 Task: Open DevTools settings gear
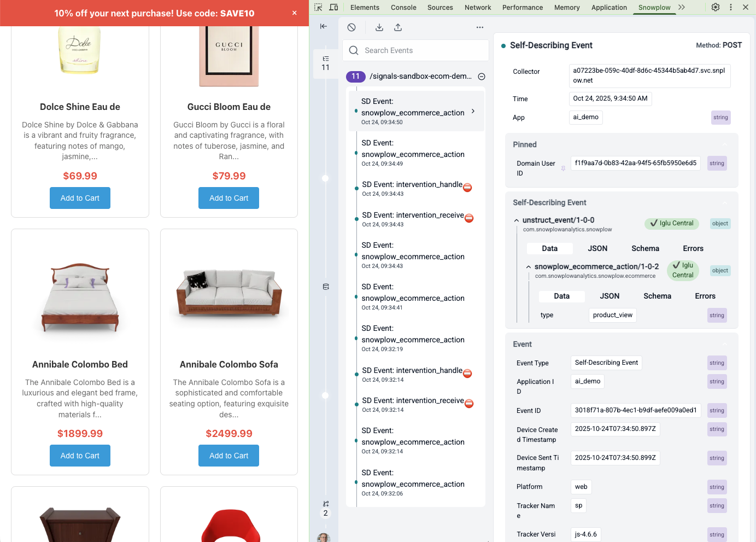(716, 7)
